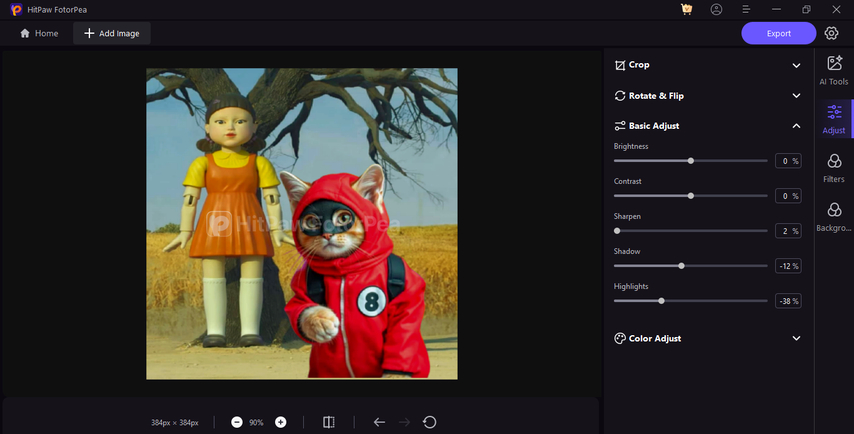Reset all changes with the circular arrow

(x=430, y=422)
